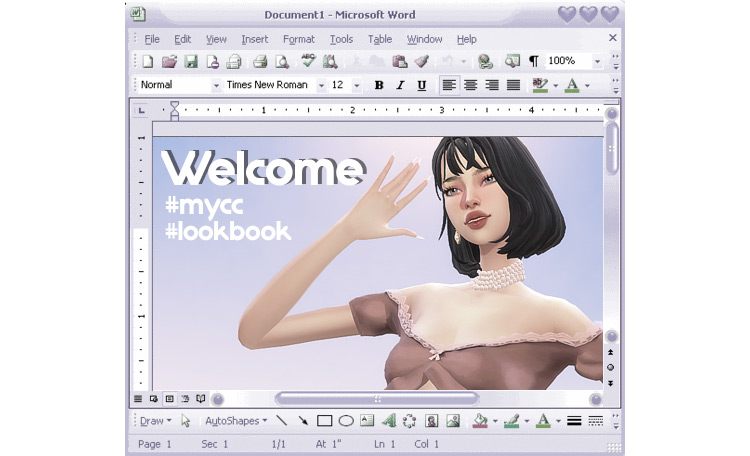Open the Table menu
This screenshot has height=456, width=750.
[x=380, y=39]
